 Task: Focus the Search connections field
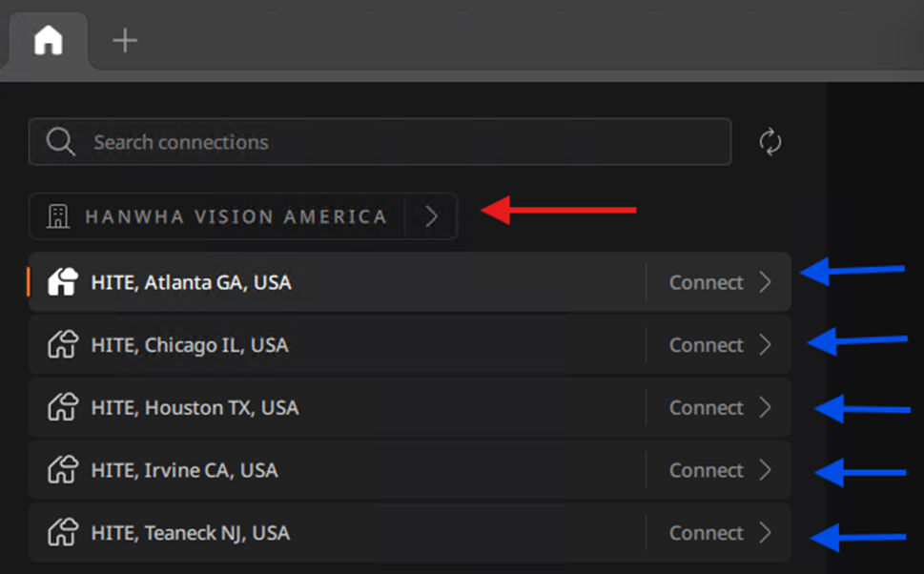point(380,142)
